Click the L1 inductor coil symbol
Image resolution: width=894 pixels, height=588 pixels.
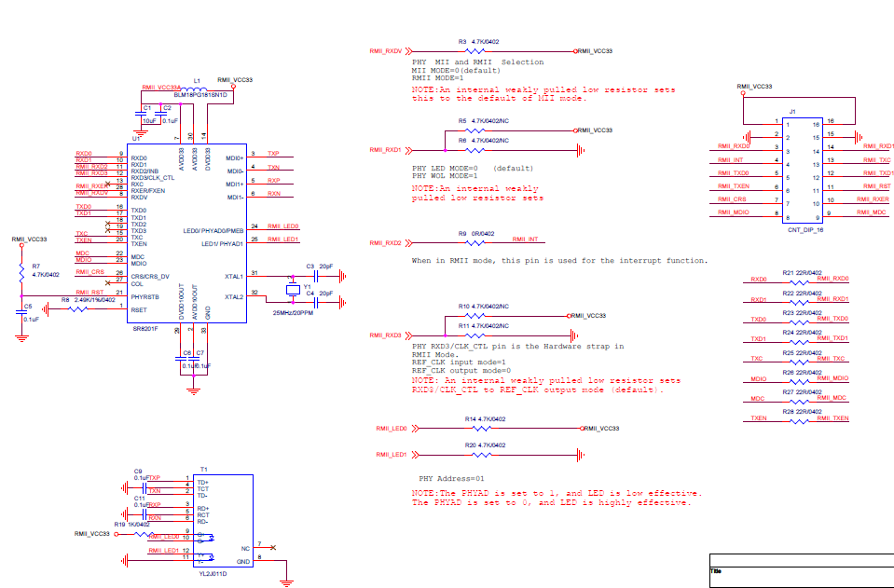click(193, 89)
